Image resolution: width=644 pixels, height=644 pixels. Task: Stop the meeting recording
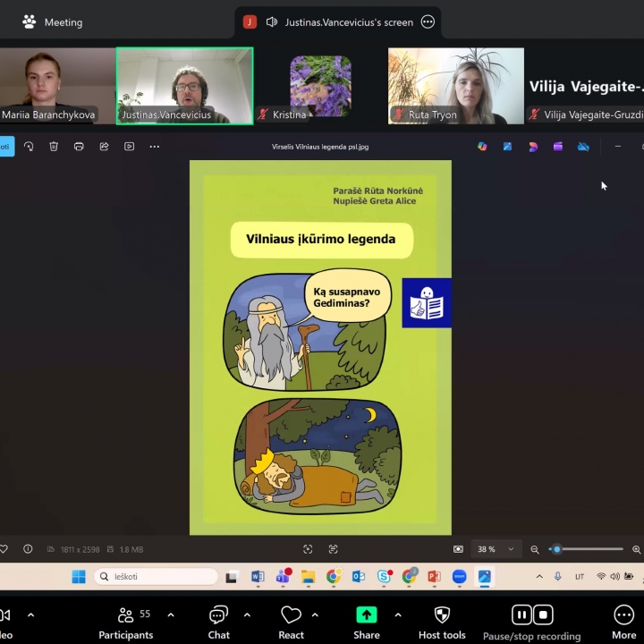543,614
